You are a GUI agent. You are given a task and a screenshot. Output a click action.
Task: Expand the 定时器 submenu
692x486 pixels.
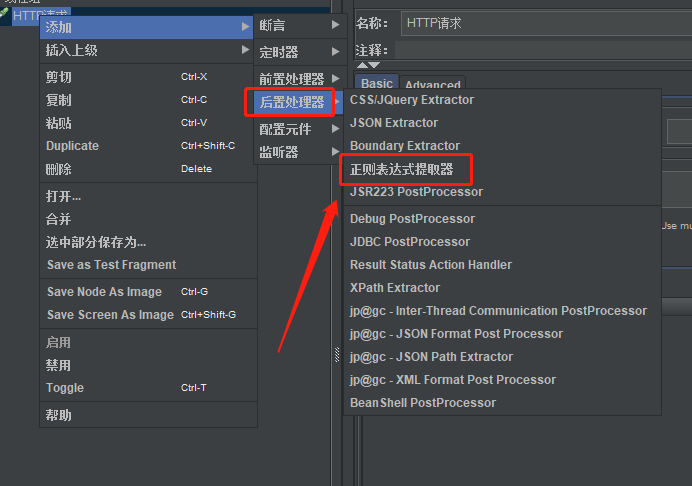click(299, 52)
